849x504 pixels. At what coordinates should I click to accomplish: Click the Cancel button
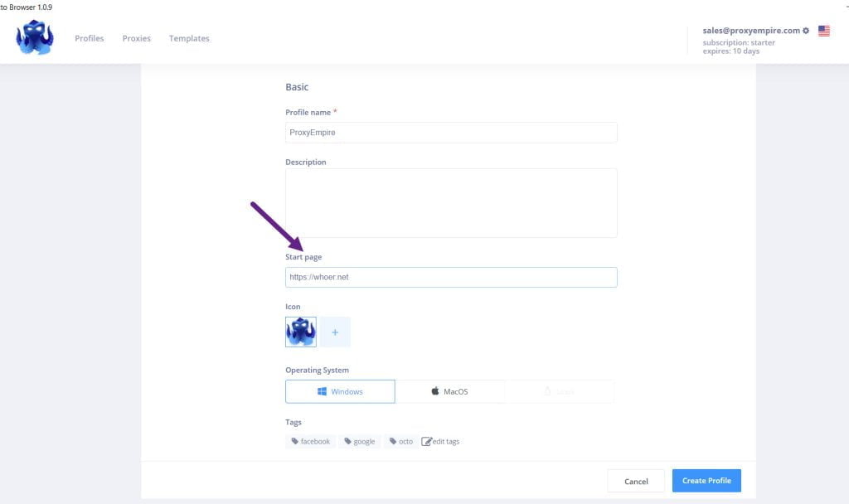pos(636,482)
